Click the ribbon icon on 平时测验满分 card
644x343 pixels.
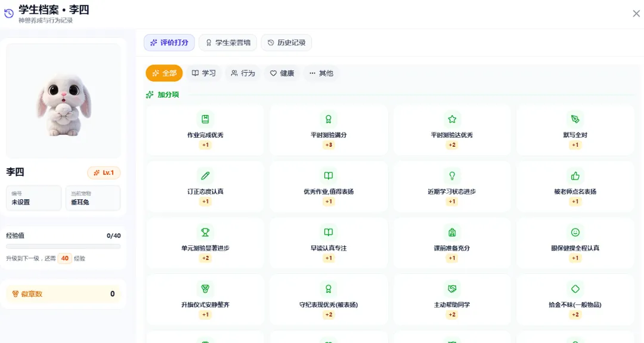329,119
